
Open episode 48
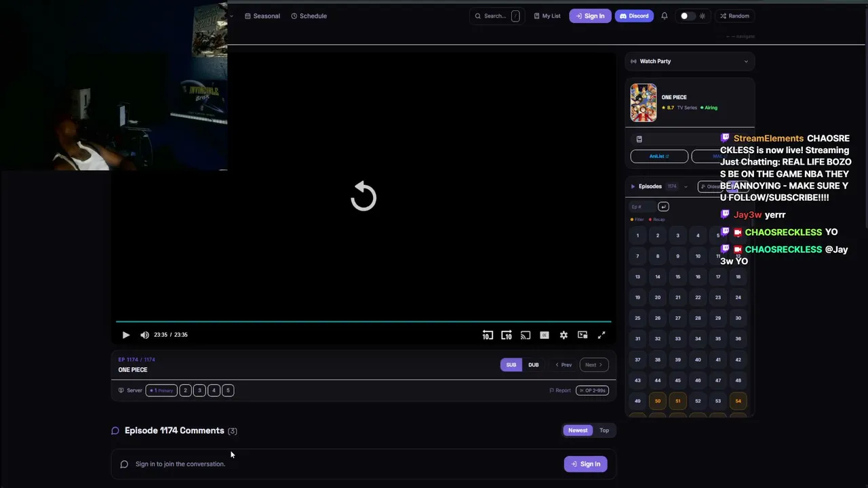738,380
